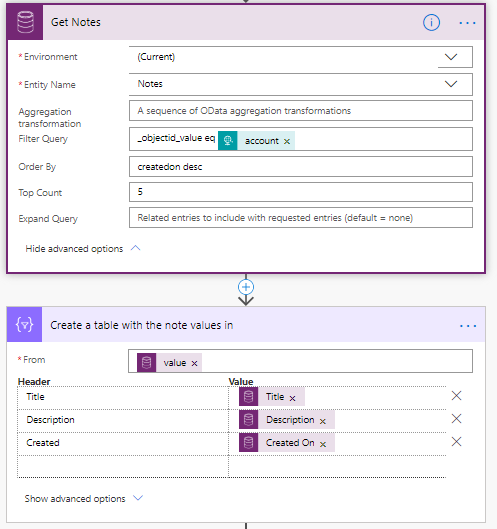Click the Get Notes database icon
The height and width of the screenshot is (529, 497).
tap(25, 22)
